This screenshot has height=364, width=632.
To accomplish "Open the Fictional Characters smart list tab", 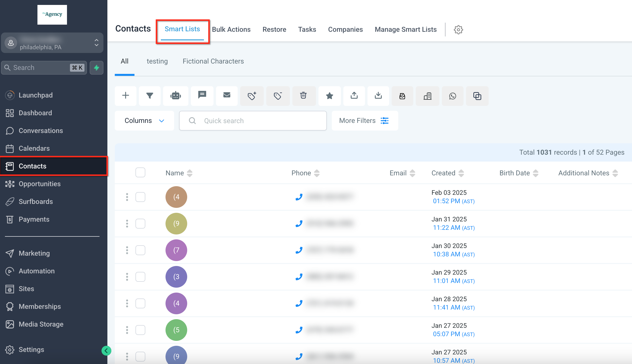I will coord(213,61).
